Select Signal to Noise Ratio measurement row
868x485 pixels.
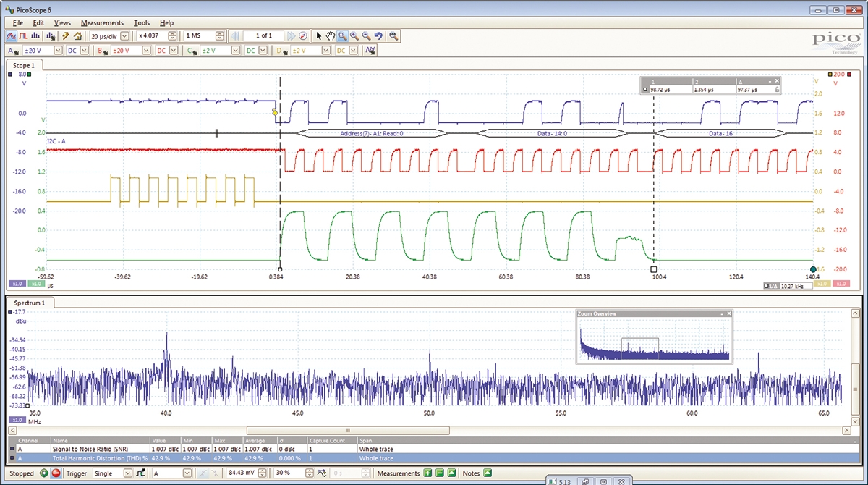(x=434, y=449)
